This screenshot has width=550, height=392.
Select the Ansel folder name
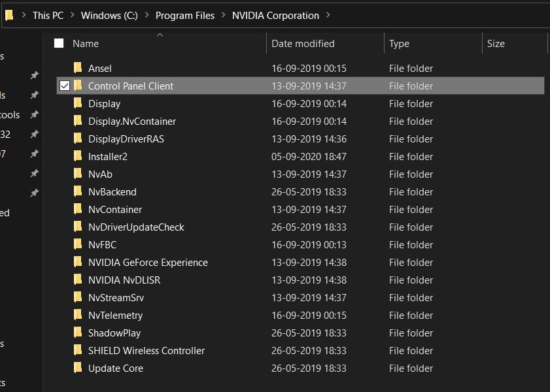tap(100, 69)
